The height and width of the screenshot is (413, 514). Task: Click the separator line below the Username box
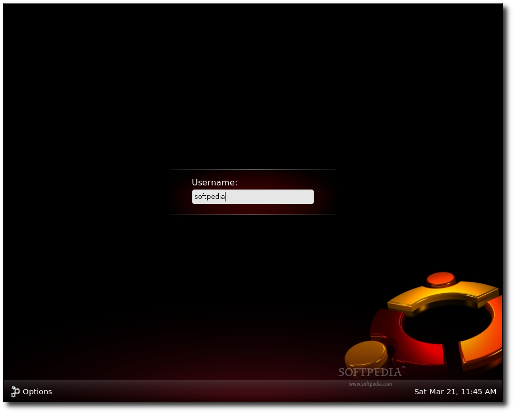point(253,214)
